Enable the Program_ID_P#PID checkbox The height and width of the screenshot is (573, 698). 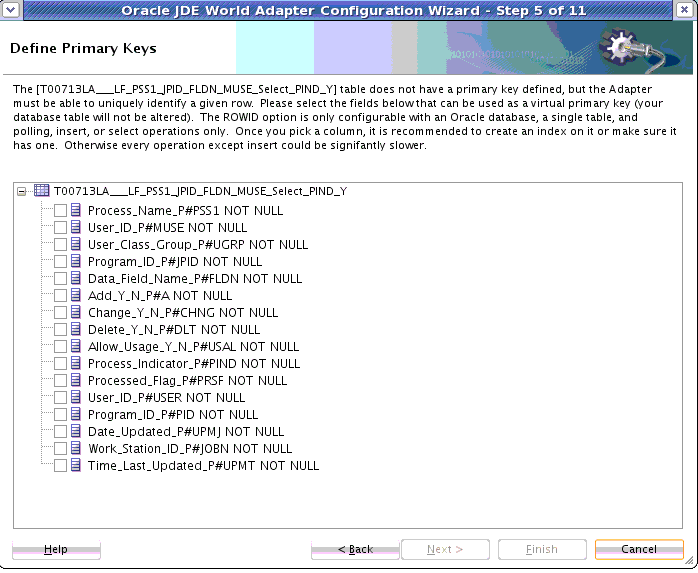pyautogui.click(x=61, y=415)
